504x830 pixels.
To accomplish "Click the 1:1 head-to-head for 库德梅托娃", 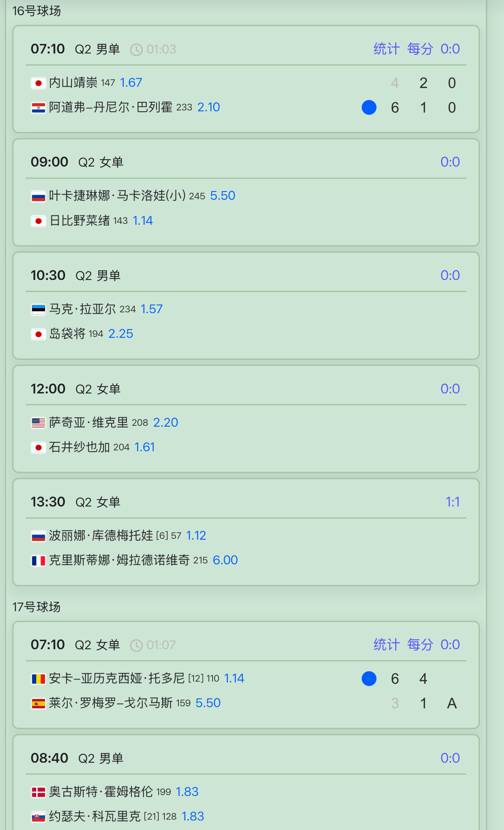I will point(453,502).
